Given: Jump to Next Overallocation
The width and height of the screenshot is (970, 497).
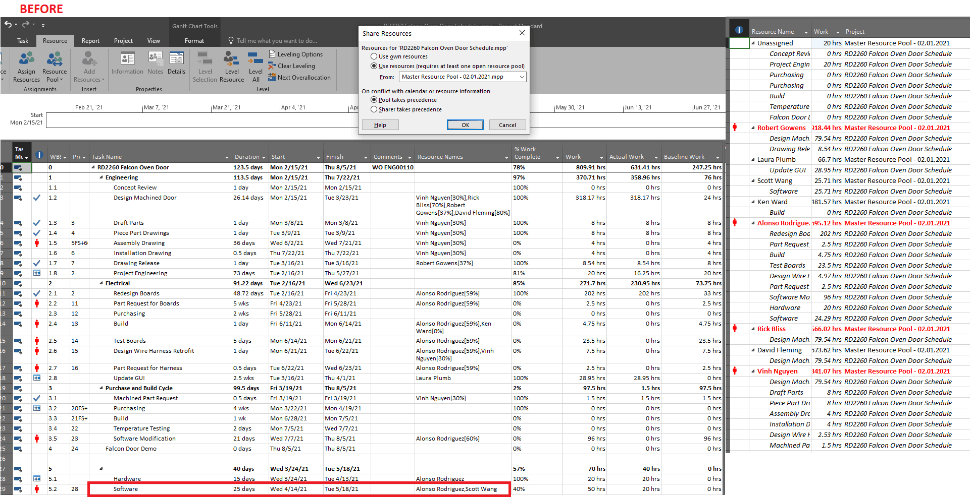Looking at the screenshot, I should point(299,77).
